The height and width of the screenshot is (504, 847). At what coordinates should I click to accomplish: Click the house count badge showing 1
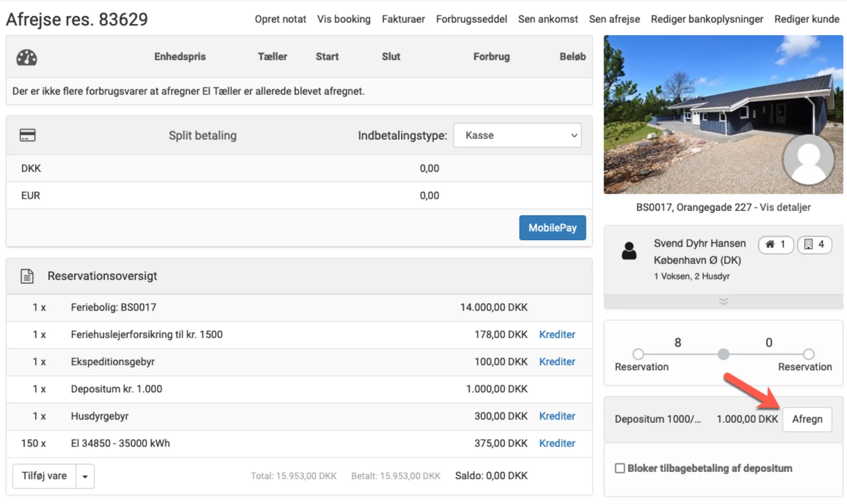tap(775, 244)
